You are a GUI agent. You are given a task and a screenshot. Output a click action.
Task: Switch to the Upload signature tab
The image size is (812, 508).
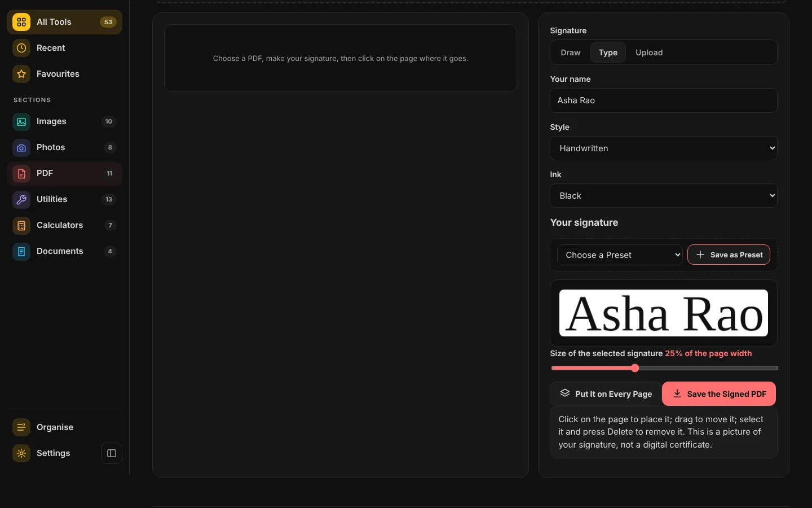click(649, 52)
